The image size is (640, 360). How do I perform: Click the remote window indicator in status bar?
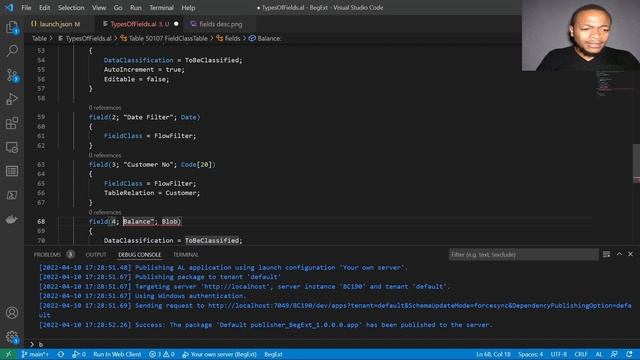click(8, 354)
